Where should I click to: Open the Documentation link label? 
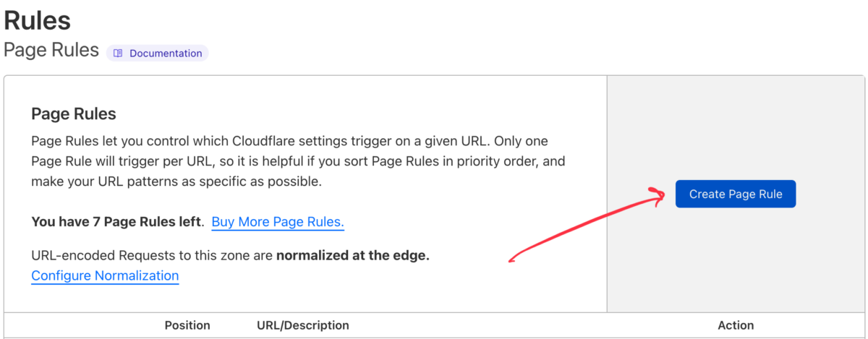(x=166, y=53)
